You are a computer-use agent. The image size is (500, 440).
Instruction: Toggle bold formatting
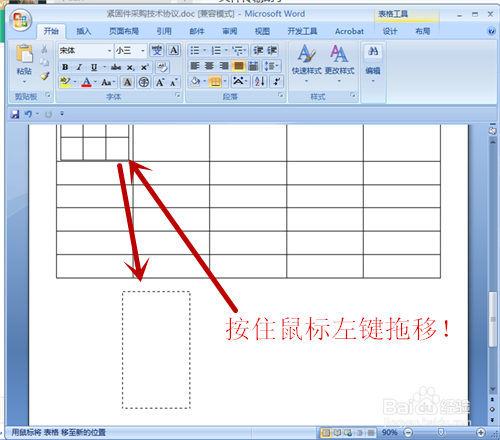[x=65, y=67]
